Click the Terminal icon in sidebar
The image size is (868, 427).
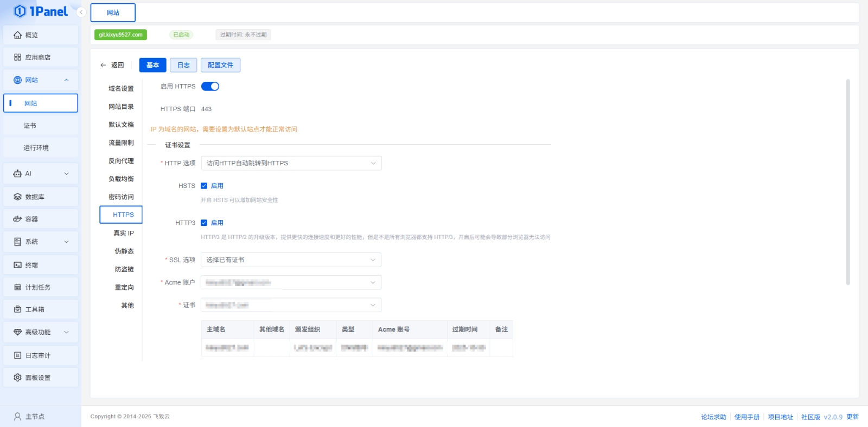(17, 266)
